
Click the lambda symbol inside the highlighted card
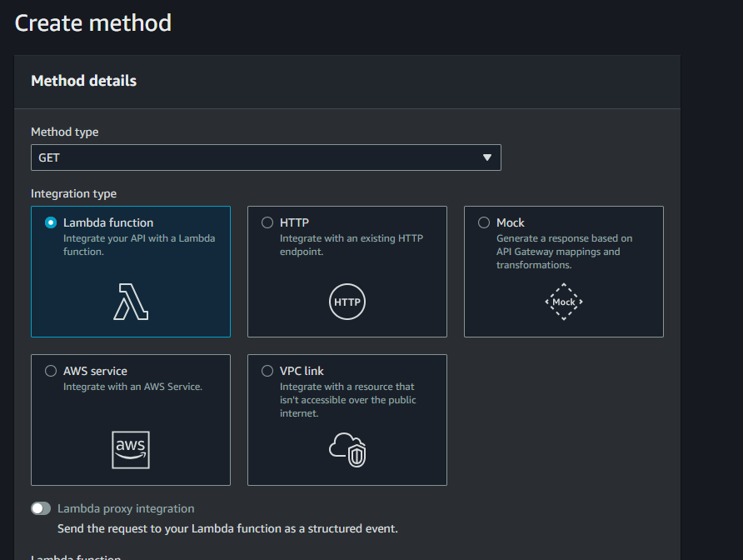click(130, 302)
